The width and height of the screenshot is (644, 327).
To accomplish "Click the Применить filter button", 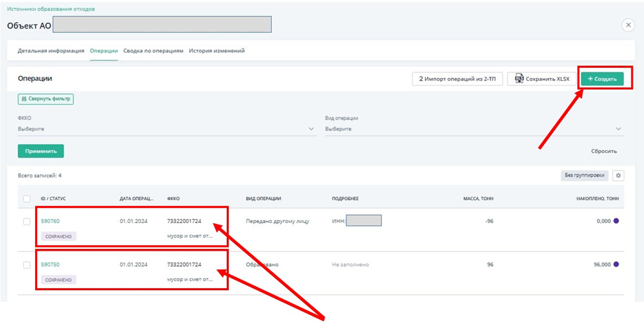I will point(40,151).
